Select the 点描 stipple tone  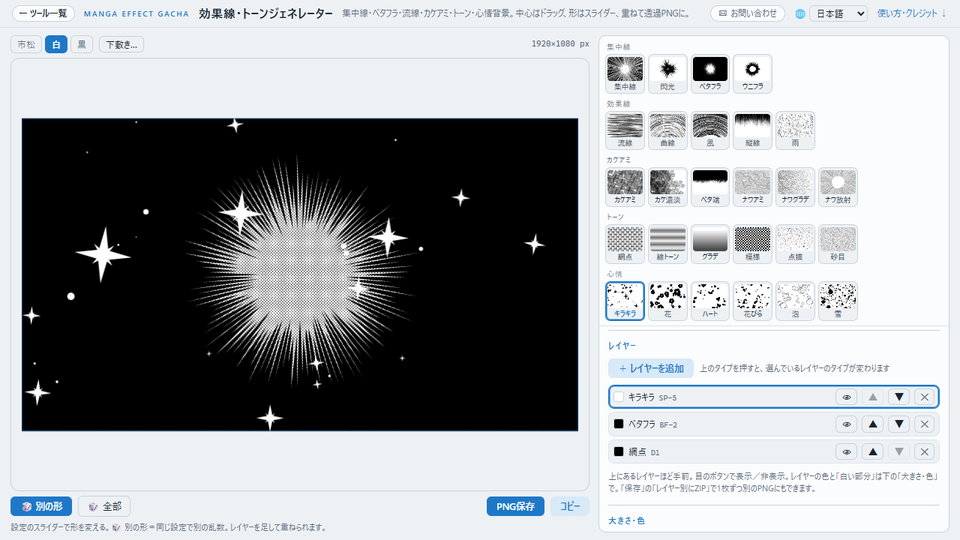coord(795,244)
